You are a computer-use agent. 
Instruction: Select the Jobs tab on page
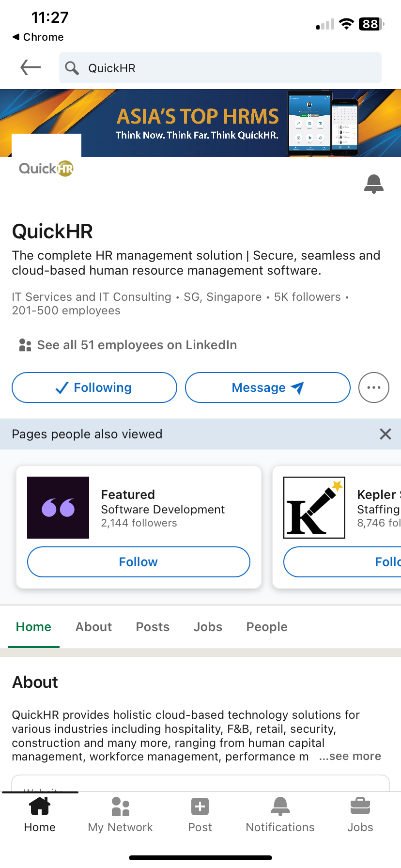click(208, 627)
